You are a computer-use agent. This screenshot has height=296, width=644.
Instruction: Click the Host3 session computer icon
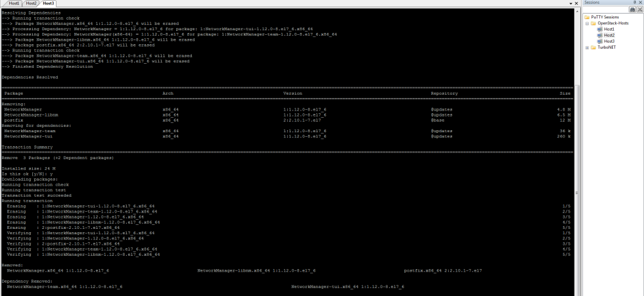pyautogui.click(x=599, y=41)
